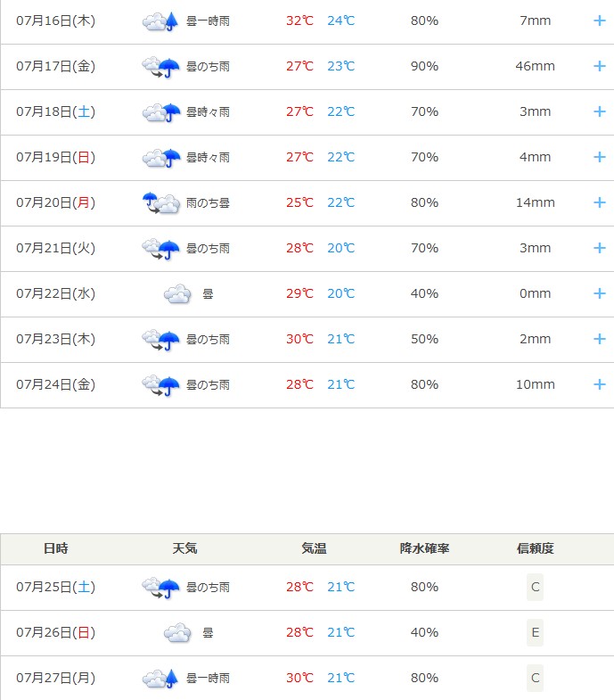Click the 降水確率 column header
The height and width of the screenshot is (700, 614).
[424, 548]
